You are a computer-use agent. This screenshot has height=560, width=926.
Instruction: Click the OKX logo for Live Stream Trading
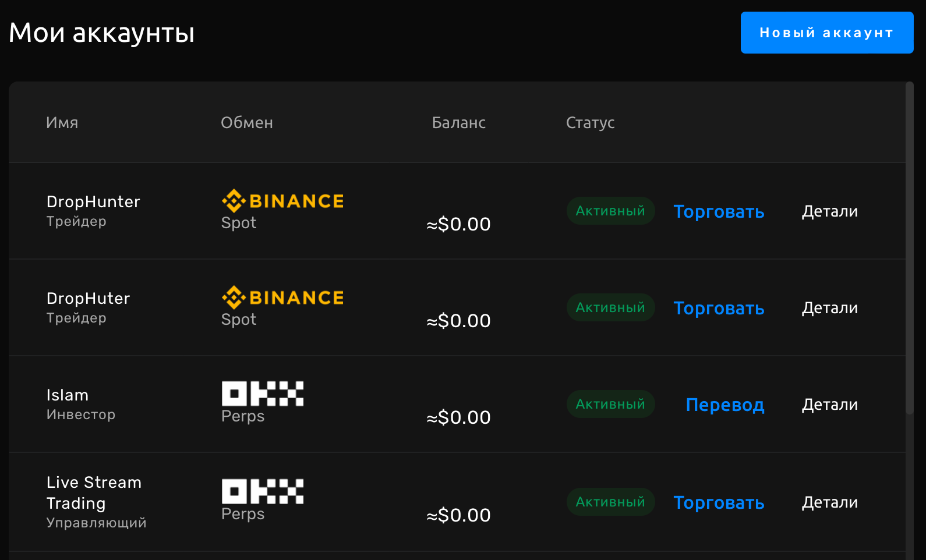click(x=263, y=491)
